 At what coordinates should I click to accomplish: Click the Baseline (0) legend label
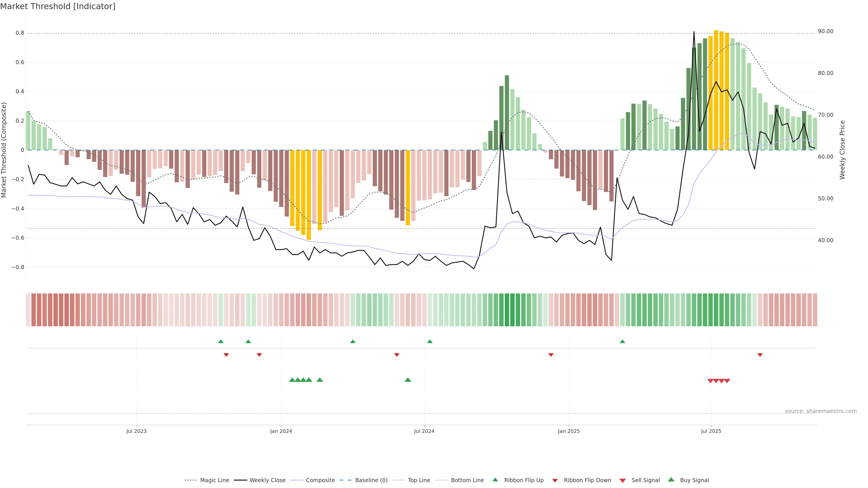[371, 480]
